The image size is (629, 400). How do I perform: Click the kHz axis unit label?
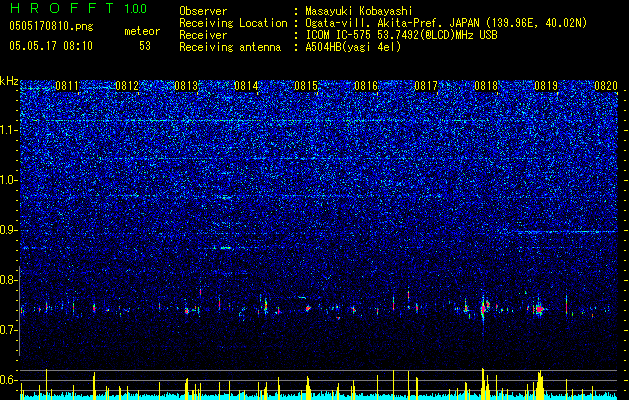(9, 81)
